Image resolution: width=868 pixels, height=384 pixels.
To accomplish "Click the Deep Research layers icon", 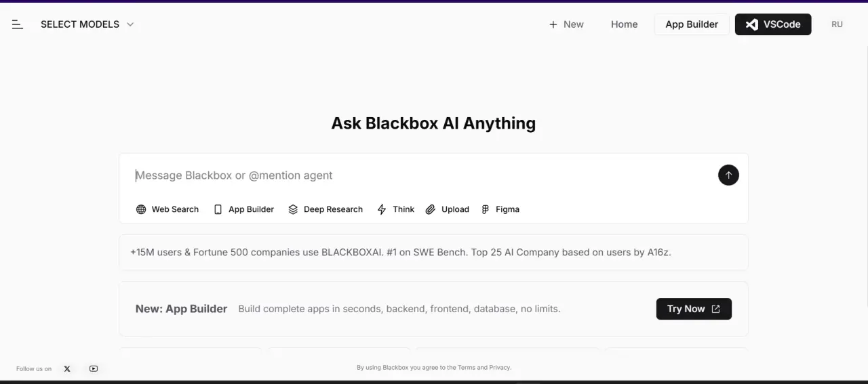I will tap(293, 209).
